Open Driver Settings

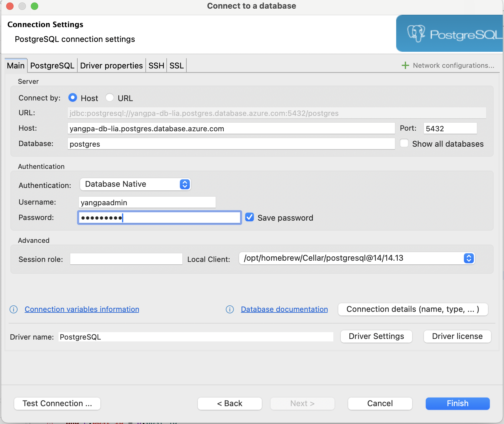coord(376,336)
